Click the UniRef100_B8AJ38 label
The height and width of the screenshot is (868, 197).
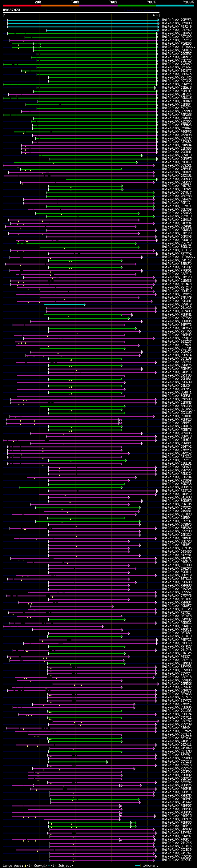(177, 406)
